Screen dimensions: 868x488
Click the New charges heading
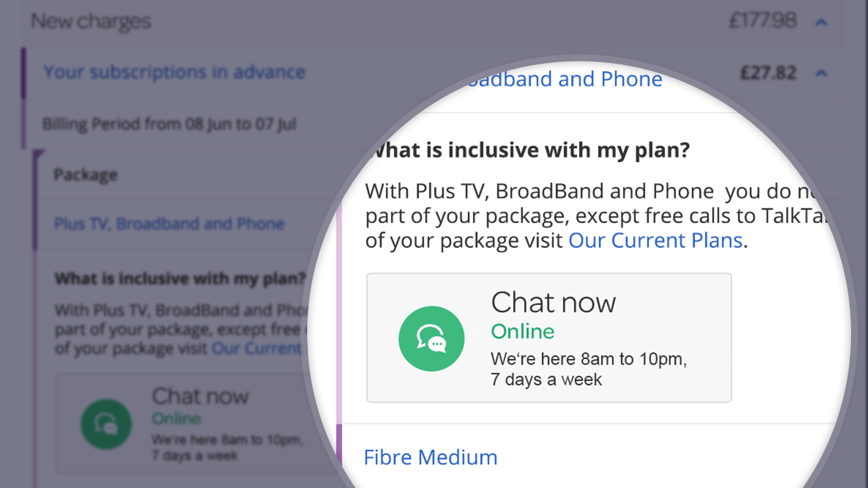coord(90,21)
